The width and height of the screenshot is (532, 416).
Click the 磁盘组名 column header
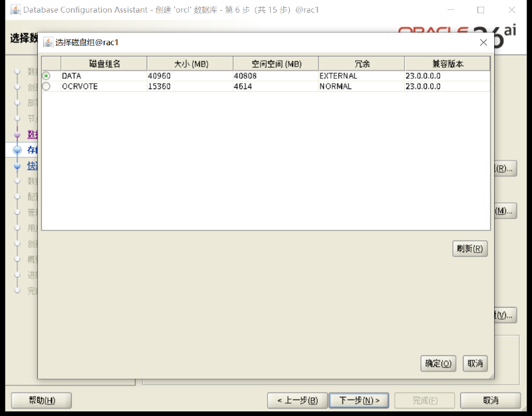click(x=104, y=64)
